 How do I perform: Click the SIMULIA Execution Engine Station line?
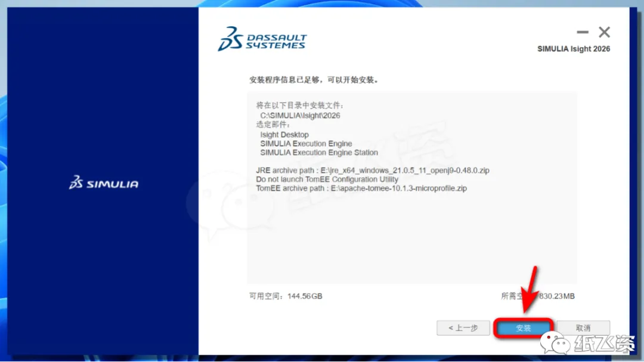pyautogui.click(x=319, y=153)
